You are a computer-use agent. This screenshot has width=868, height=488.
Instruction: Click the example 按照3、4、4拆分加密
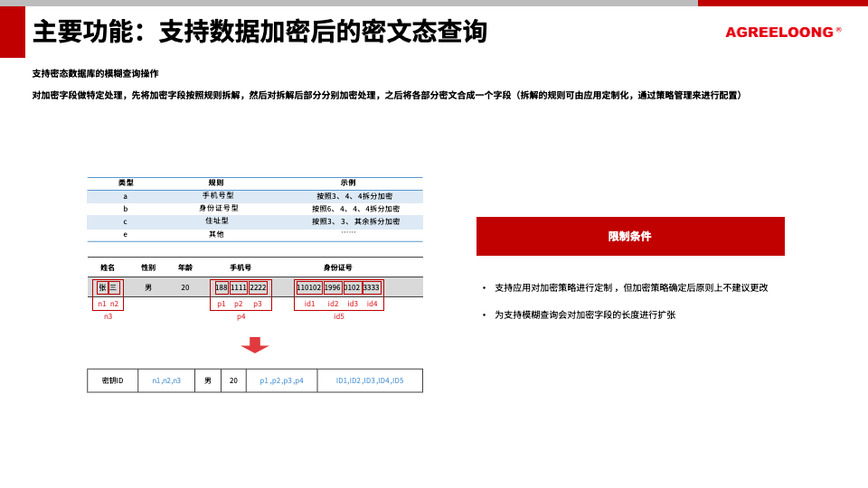tap(354, 196)
